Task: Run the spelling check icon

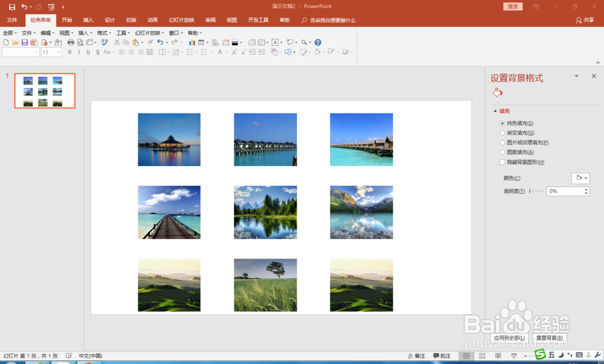Action: pos(104,42)
